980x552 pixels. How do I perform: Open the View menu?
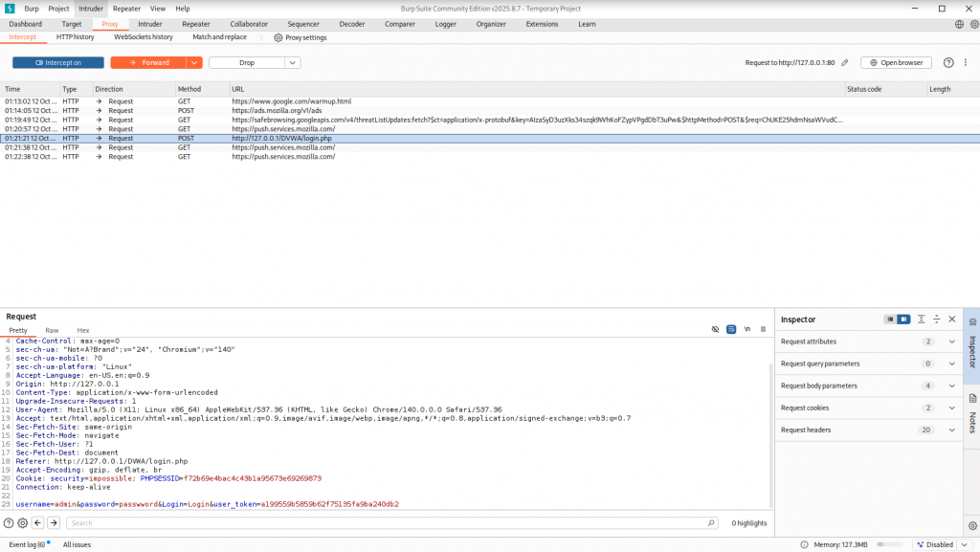coord(158,9)
